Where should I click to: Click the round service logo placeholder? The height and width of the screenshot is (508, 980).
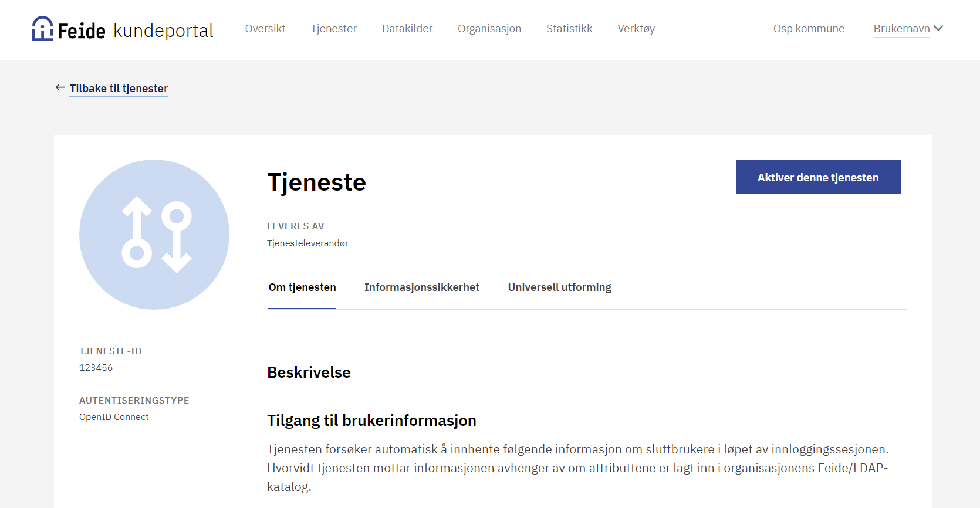(154, 235)
